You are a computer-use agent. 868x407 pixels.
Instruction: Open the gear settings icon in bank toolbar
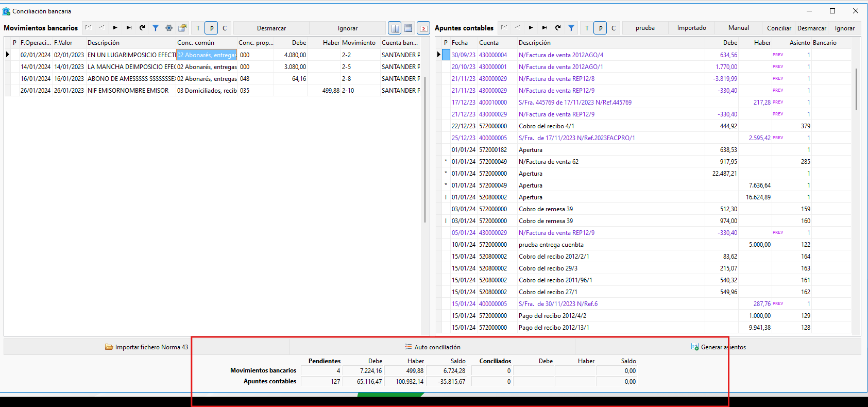click(168, 28)
